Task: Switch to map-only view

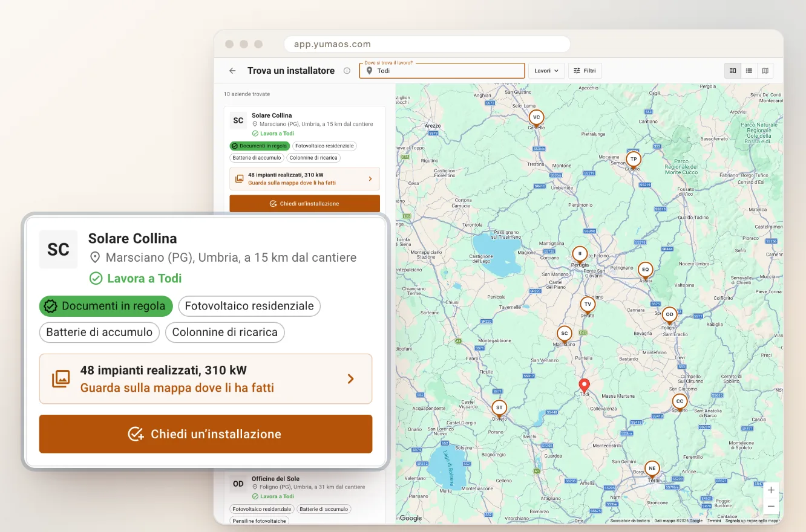Action: click(x=765, y=71)
